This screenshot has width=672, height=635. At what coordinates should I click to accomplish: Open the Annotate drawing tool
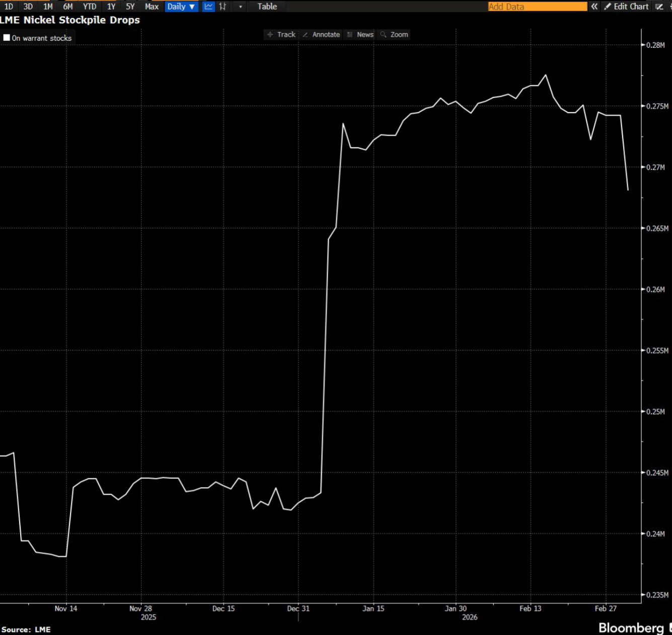tap(321, 35)
